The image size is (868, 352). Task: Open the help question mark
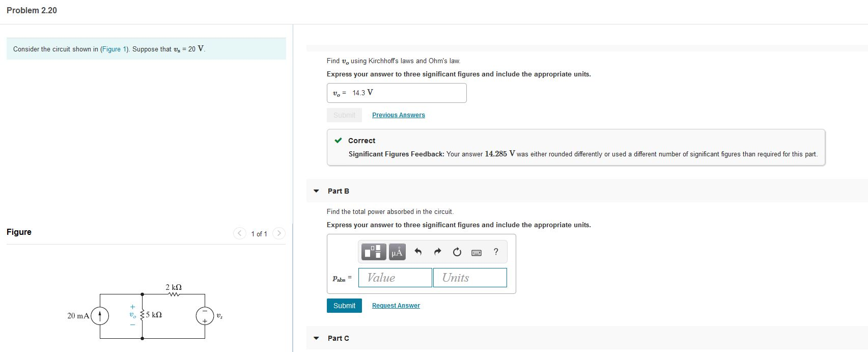coord(496,252)
